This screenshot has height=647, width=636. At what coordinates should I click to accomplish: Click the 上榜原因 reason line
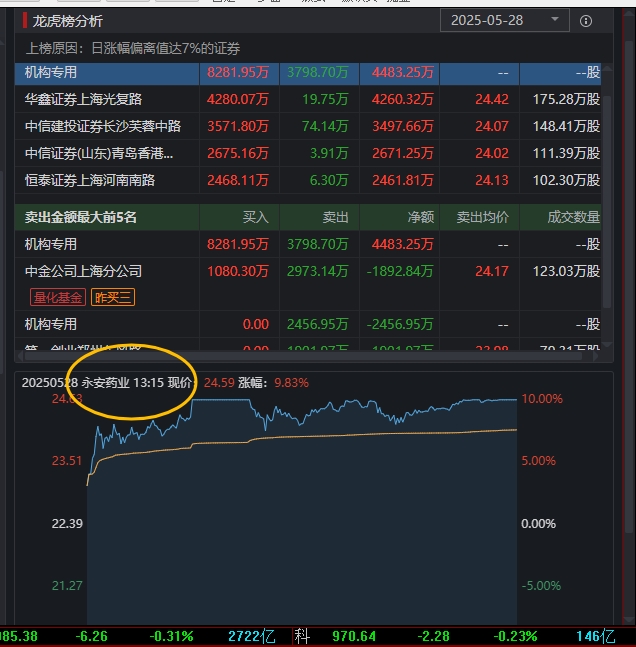tap(132, 49)
